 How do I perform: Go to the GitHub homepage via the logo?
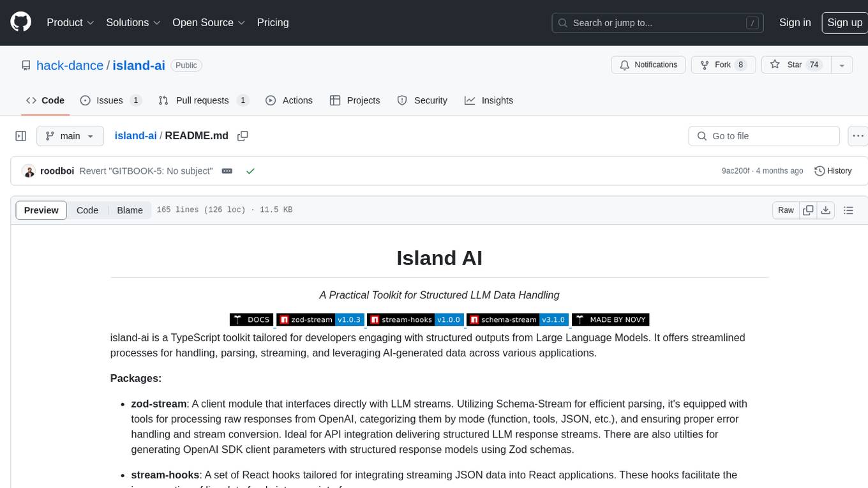tap(20, 22)
